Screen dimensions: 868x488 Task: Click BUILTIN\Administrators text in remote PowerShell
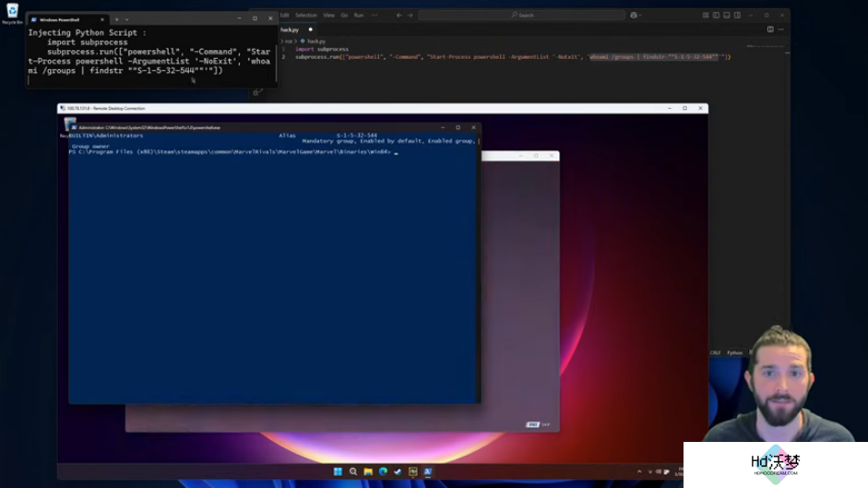[106, 136]
